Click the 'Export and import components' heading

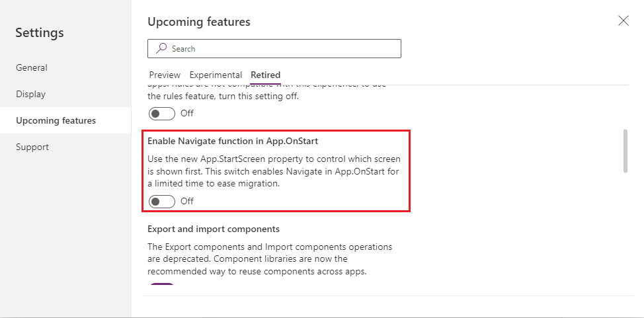pyautogui.click(x=214, y=229)
